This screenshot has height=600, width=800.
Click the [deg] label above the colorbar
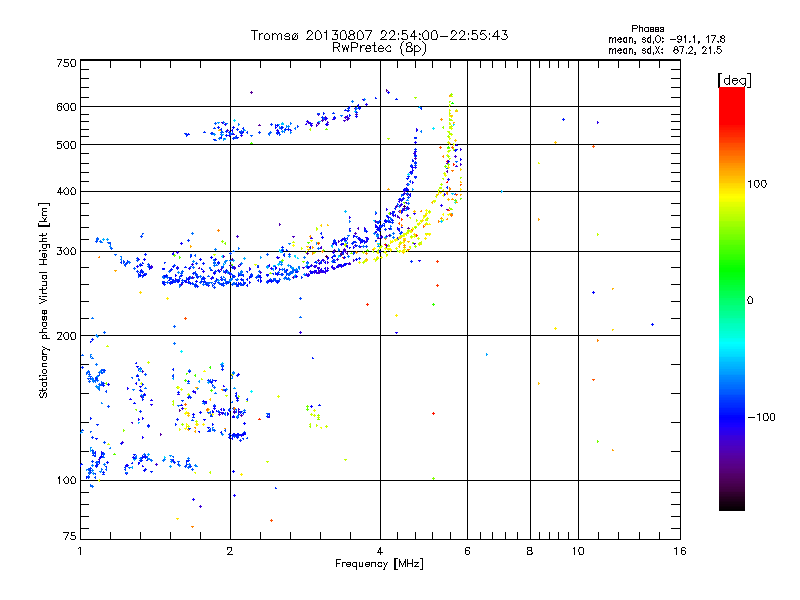(734, 80)
